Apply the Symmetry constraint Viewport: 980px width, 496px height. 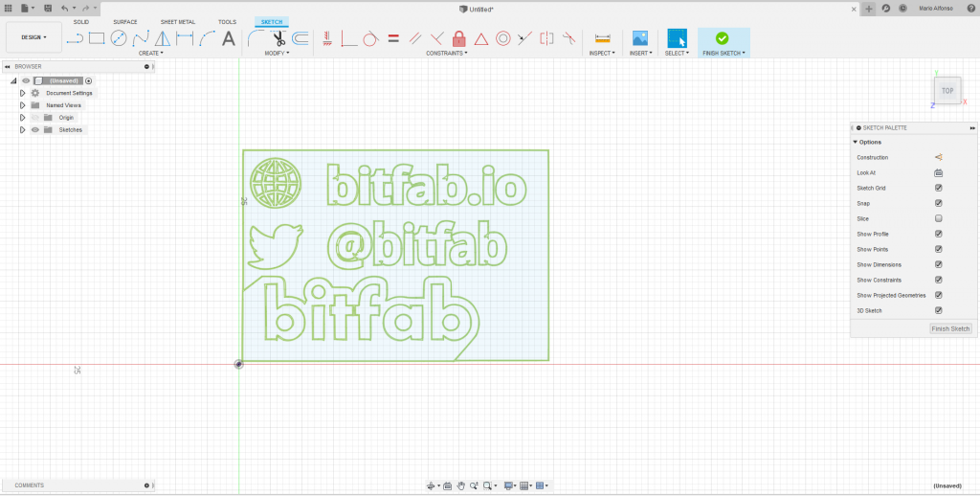[x=546, y=38]
